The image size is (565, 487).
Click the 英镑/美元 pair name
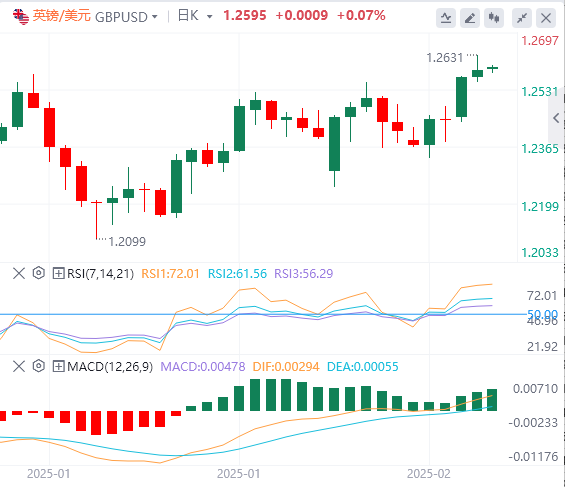[61, 16]
